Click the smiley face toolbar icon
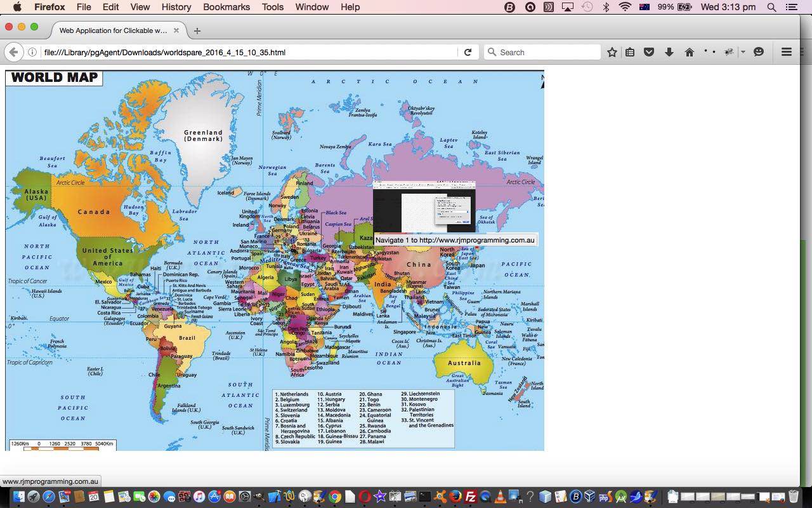 759,52
